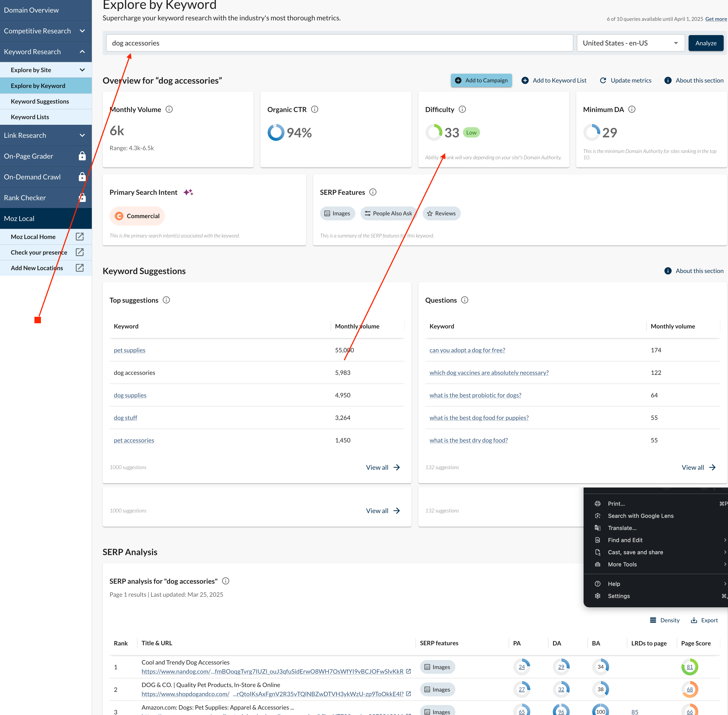728x715 pixels.
Task: Click View all under Questions
Action: [x=698, y=468]
